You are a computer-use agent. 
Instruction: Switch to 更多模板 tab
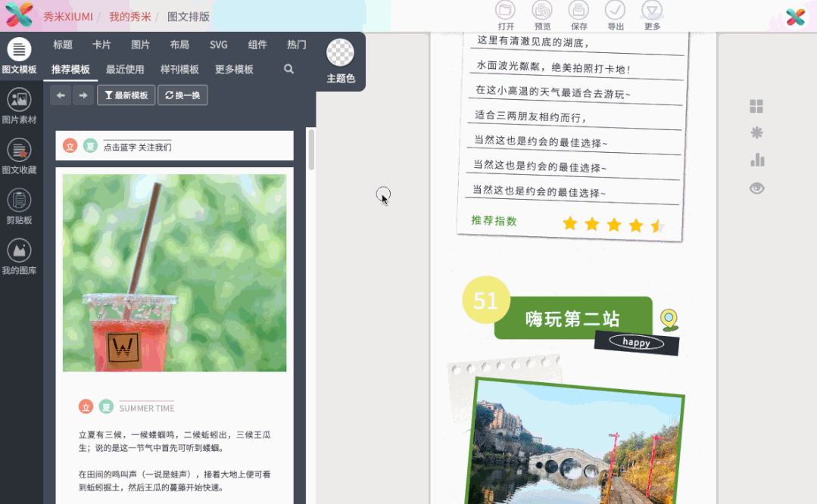(x=234, y=70)
